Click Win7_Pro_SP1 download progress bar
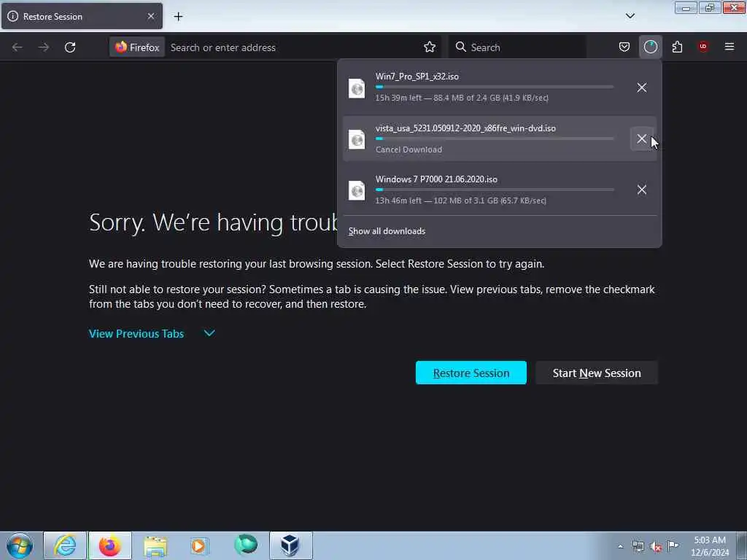This screenshot has height=560, width=747. coord(495,87)
